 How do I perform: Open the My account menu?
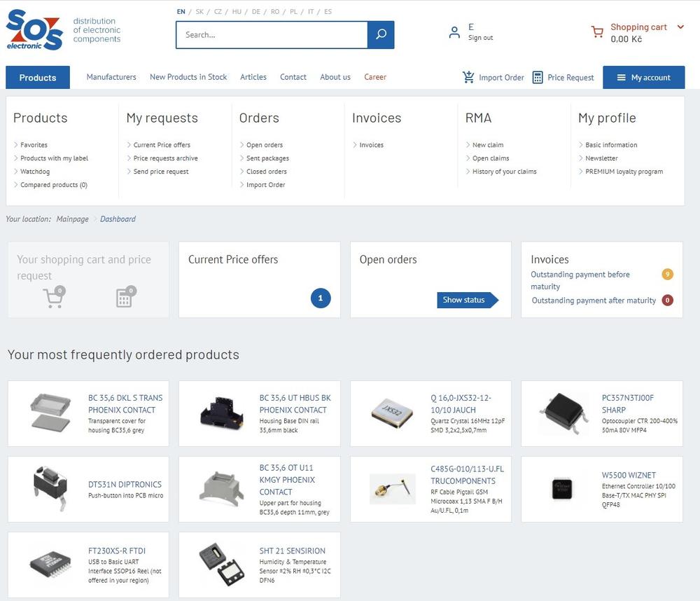tap(643, 77)
